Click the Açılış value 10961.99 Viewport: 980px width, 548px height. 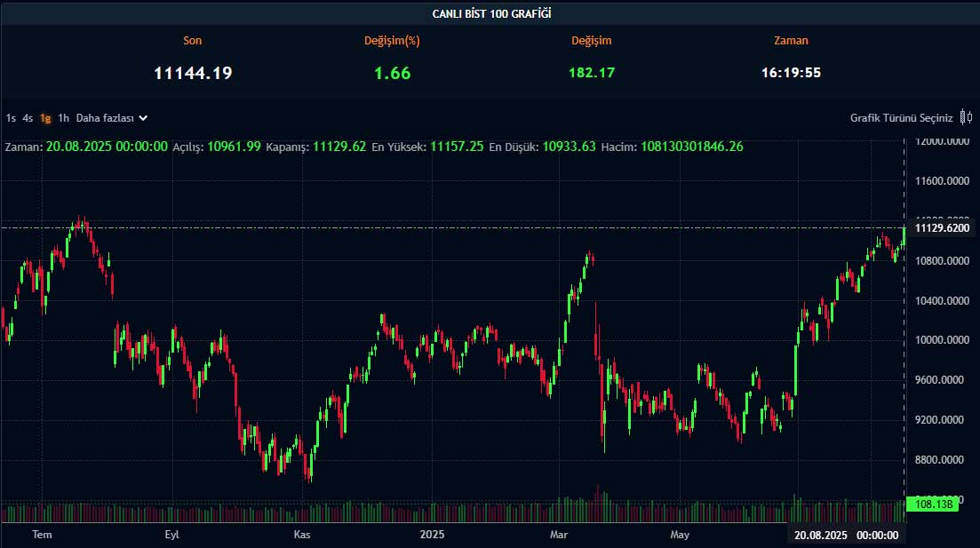(x=234, y=147)
